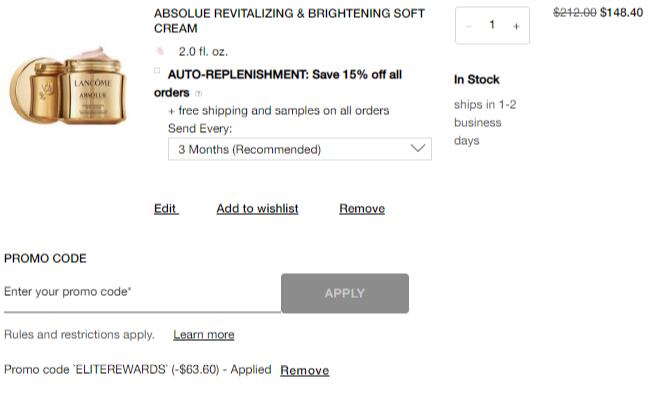Remove the Absolue cream from the cart

click(362, 209)
